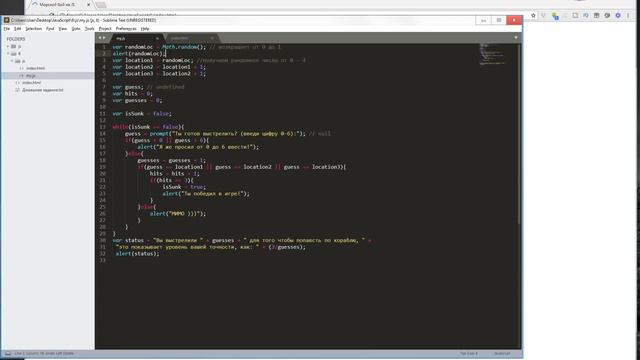The width and height of the screenshot is (640, 360).
Task: Open the Tools menu
Action: point(89,29)
